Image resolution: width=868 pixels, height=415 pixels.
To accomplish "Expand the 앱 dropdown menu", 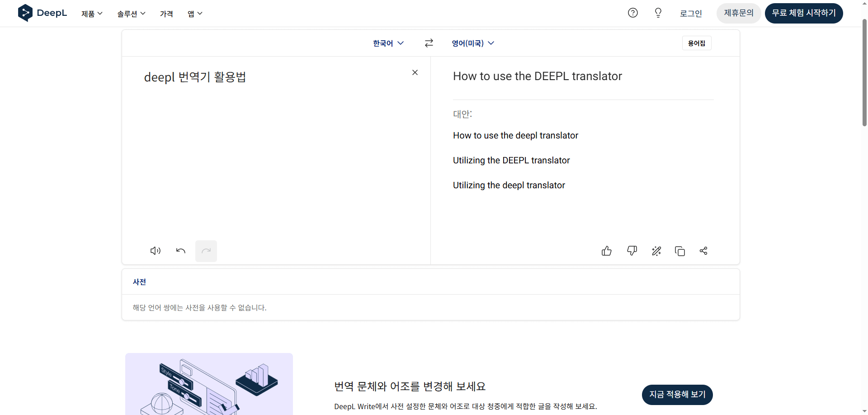I will (194, 14).
